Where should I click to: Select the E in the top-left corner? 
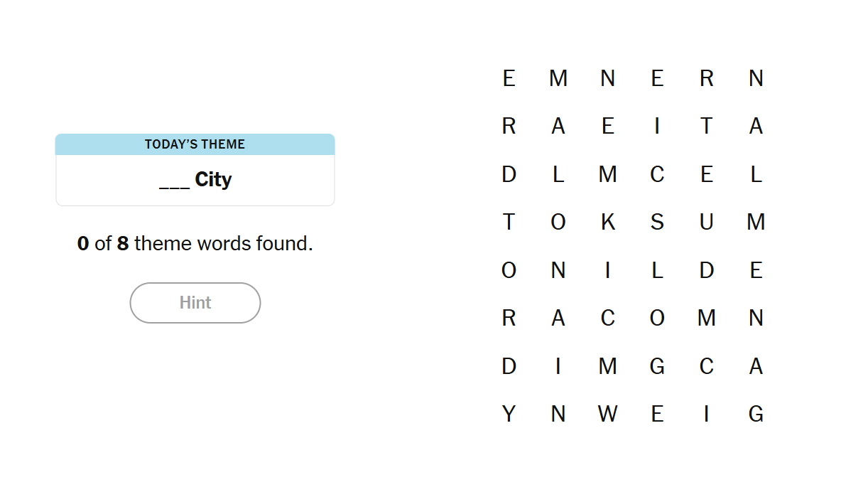(509, 78)
